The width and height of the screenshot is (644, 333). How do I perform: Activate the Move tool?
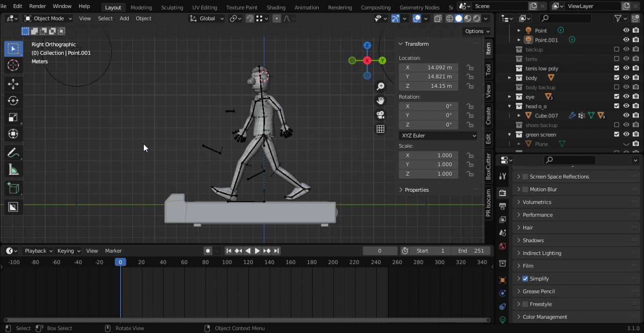point(13,84)
